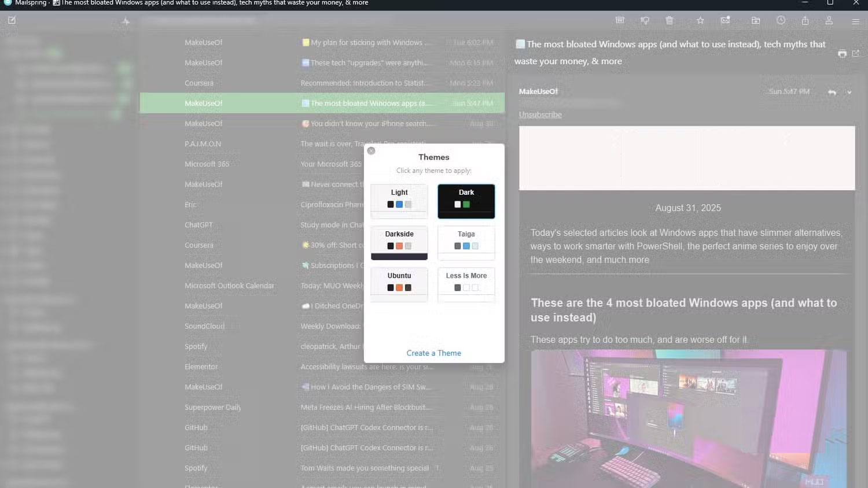Image resolution: width=868 pixels, height=488 pixels.
Task: Expand the reply options dropdown arrow
Action: 849,93
